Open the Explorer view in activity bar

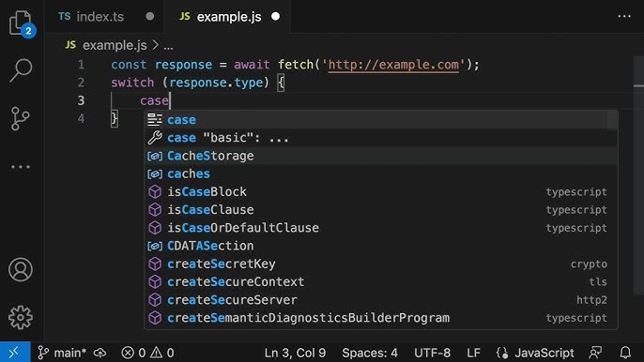coord(21,23)
